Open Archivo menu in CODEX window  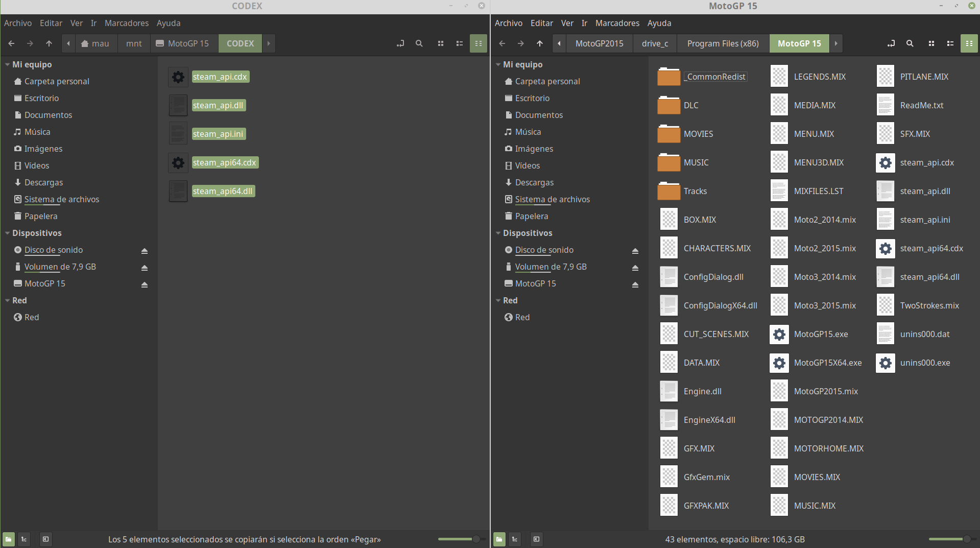[18, 23]
